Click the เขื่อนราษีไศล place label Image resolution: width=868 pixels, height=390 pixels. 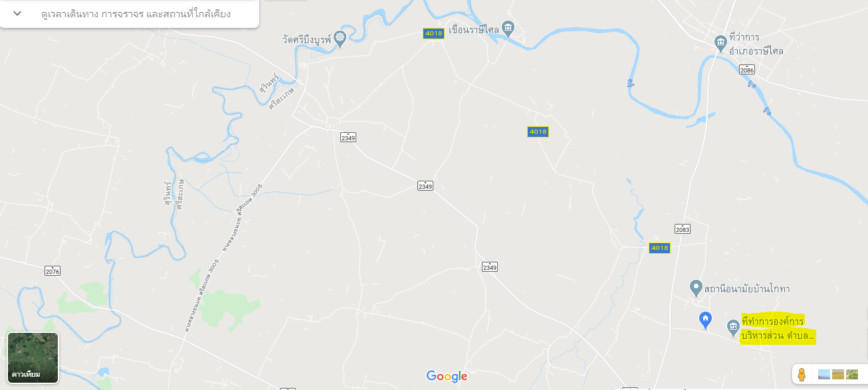click(x=474, y=30)
